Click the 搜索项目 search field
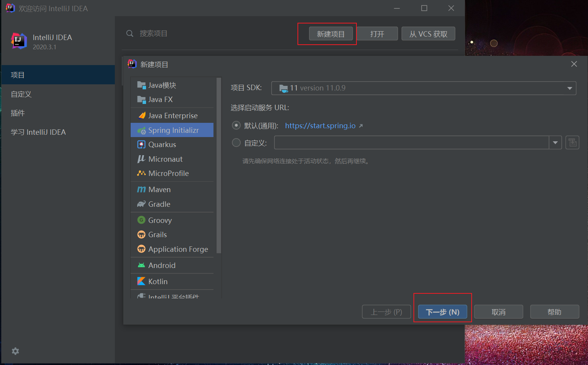588x365 pixels. 153,33
